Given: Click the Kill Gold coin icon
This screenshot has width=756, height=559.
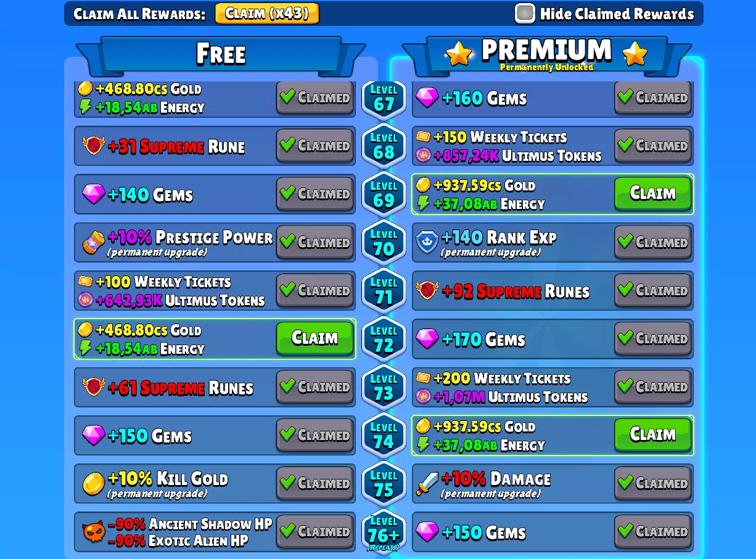Looking at the screenshot, I should [x=93, y=484].
